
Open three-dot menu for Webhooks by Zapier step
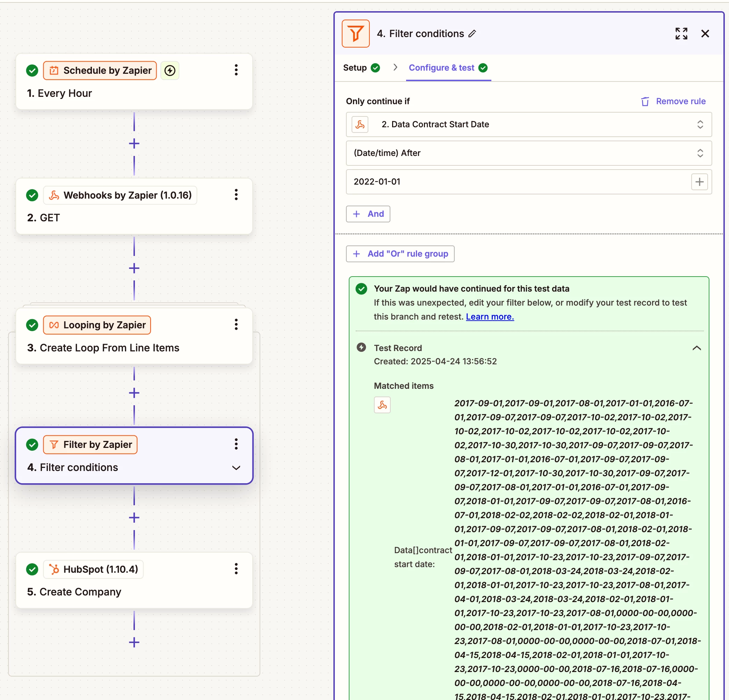coord(236,195)
